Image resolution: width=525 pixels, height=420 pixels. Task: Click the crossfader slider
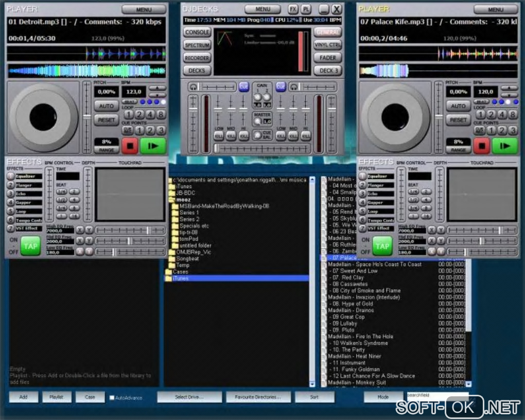pyautogui.click(x=262, y=148)
